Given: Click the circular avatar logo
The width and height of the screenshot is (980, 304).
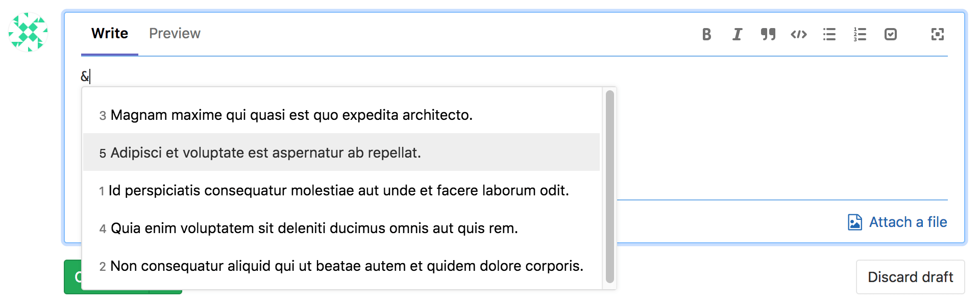Looking at the screenshot, I should [x=29, y=33].
